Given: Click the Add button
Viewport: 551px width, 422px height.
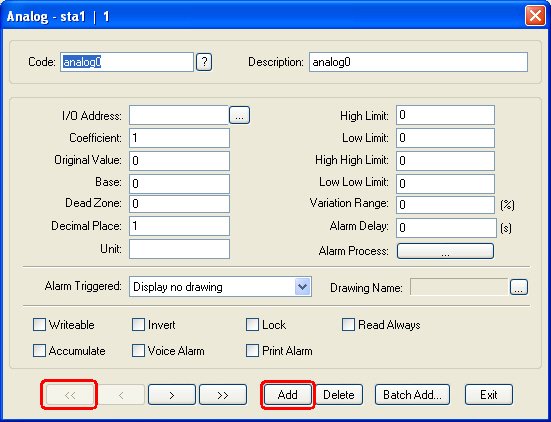Looking at the screenshot, I should click(x=287, y=395).
